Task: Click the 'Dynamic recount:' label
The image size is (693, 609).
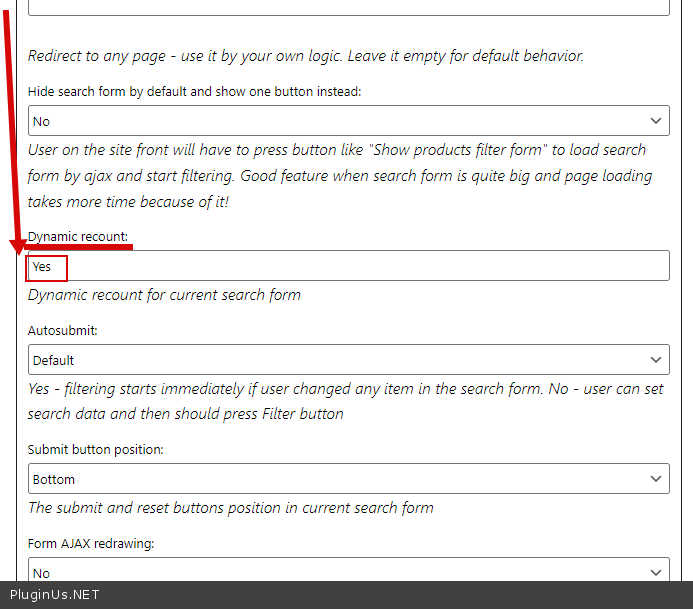Action: click(x=78, y=237)
